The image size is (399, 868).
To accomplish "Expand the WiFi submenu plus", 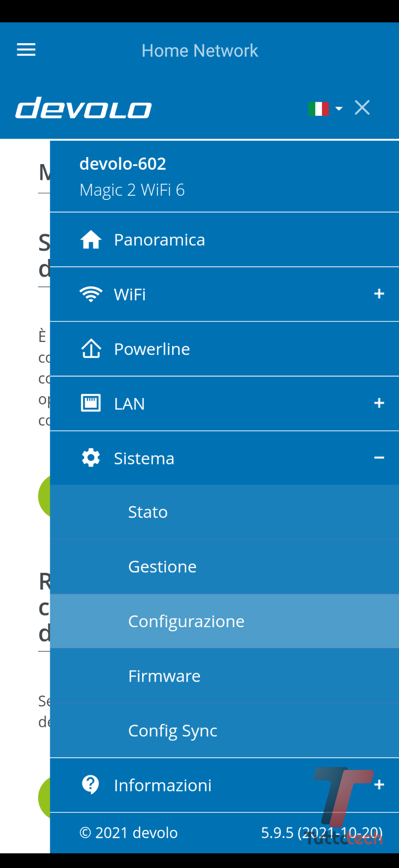I will (x=379, y=294).
